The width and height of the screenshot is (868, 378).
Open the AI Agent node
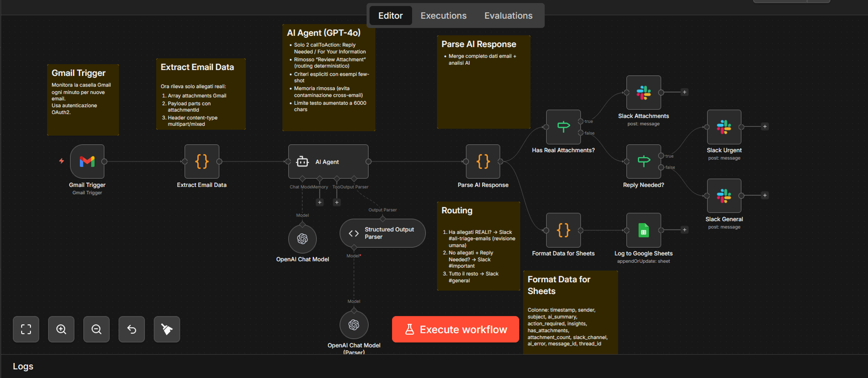tap(328, 161)
